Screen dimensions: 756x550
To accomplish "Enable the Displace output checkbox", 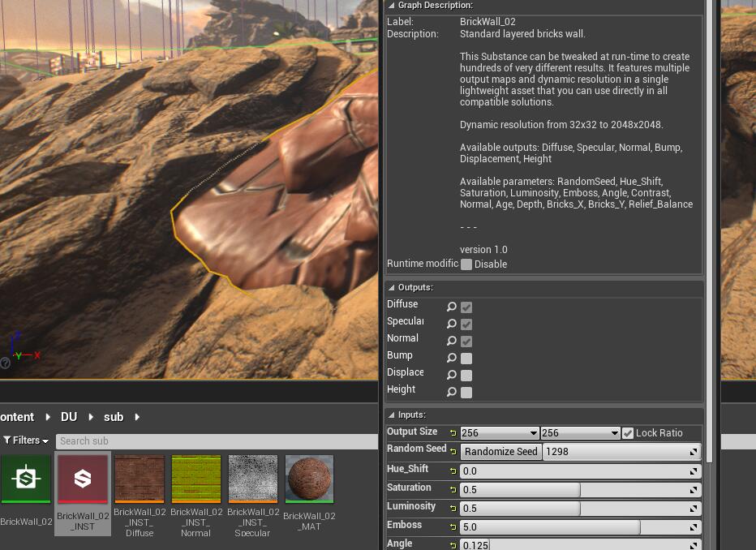I will pyautogui.click(x=466, y=375).
